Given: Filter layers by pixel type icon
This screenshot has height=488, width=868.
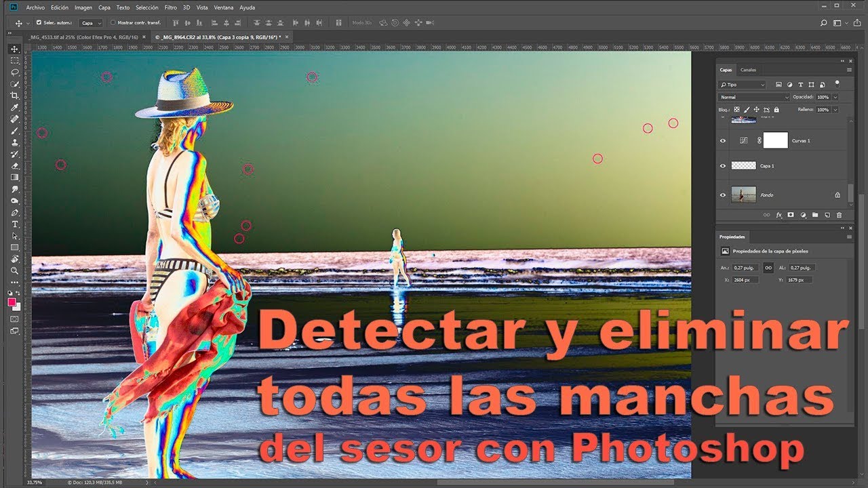Looking at the screenshot, I should point(778,85).
